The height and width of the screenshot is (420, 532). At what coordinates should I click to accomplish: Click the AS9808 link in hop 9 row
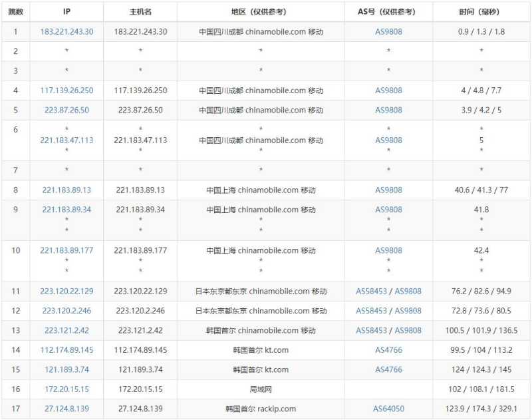click(388, 210)
